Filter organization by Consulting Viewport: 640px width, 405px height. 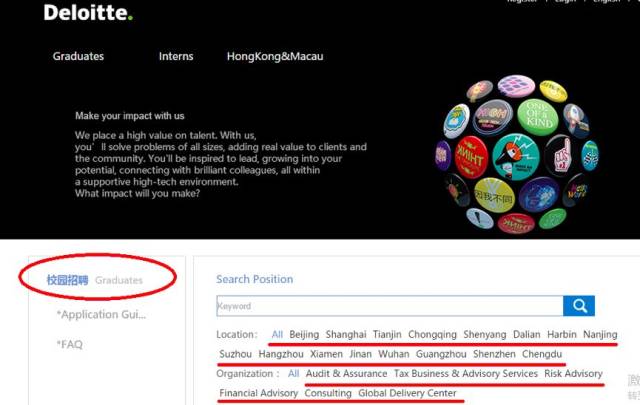click(328, 393)
